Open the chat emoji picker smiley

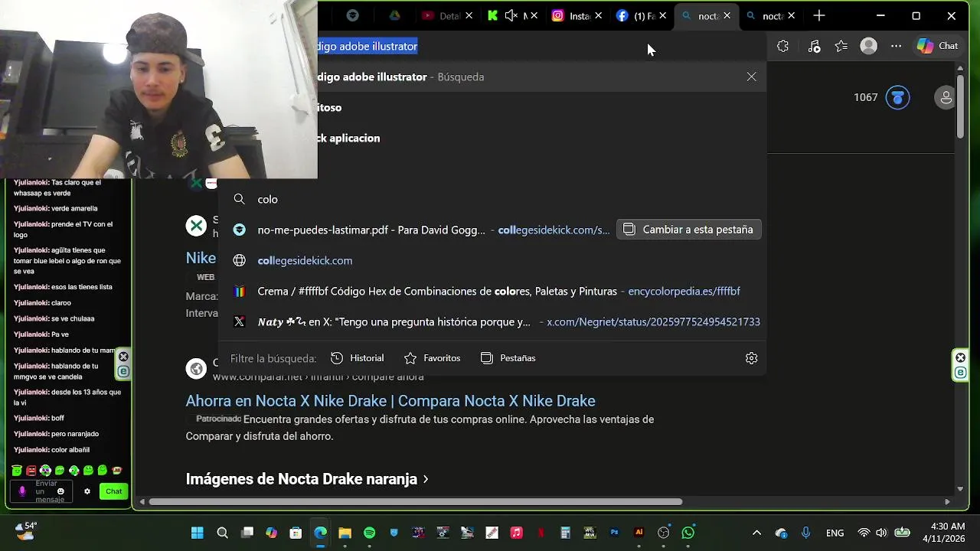pyautogui.click(x=60, y=491)
